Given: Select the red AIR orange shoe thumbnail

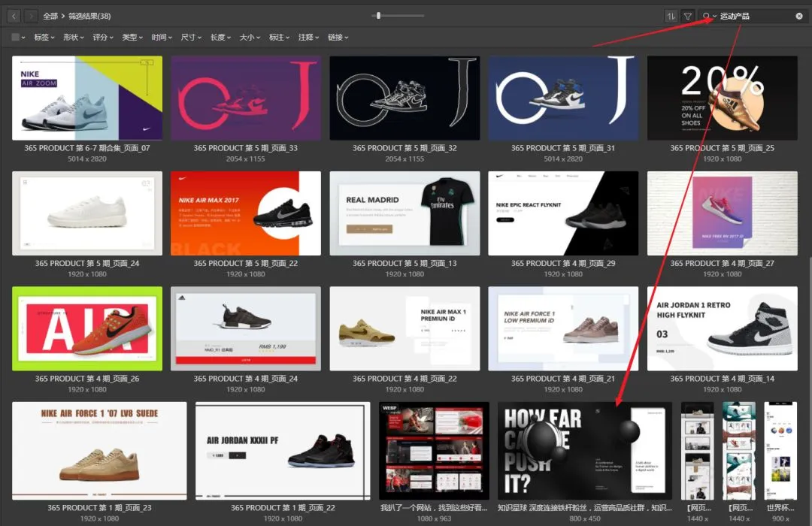Looking at the screenshot, I should click(x=87, y=329).
